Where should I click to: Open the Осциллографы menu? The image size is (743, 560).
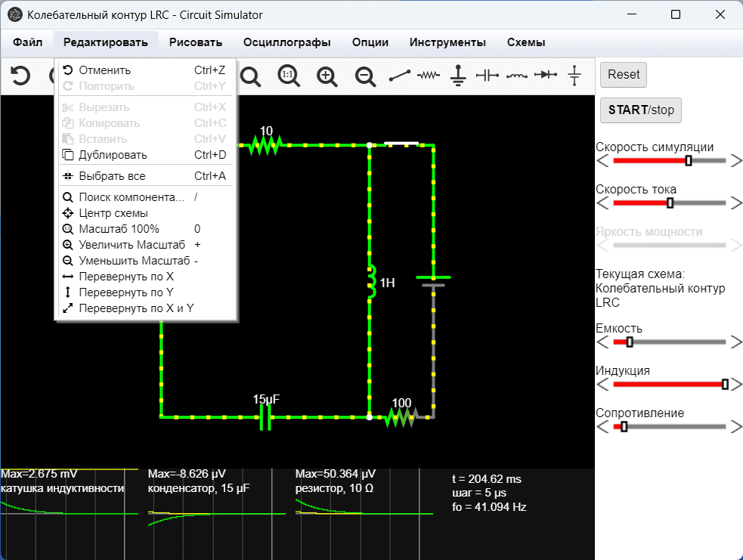click(x=286, y=42)
